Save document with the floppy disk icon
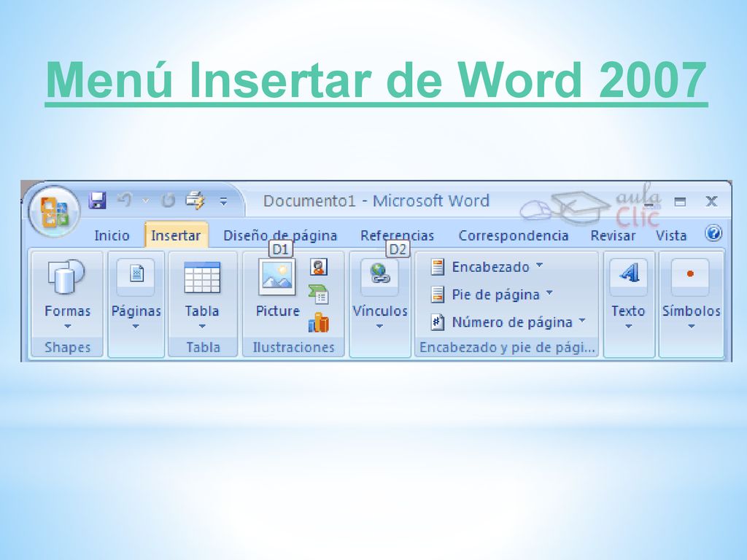 pyautogui.click(x=97, y=201)
